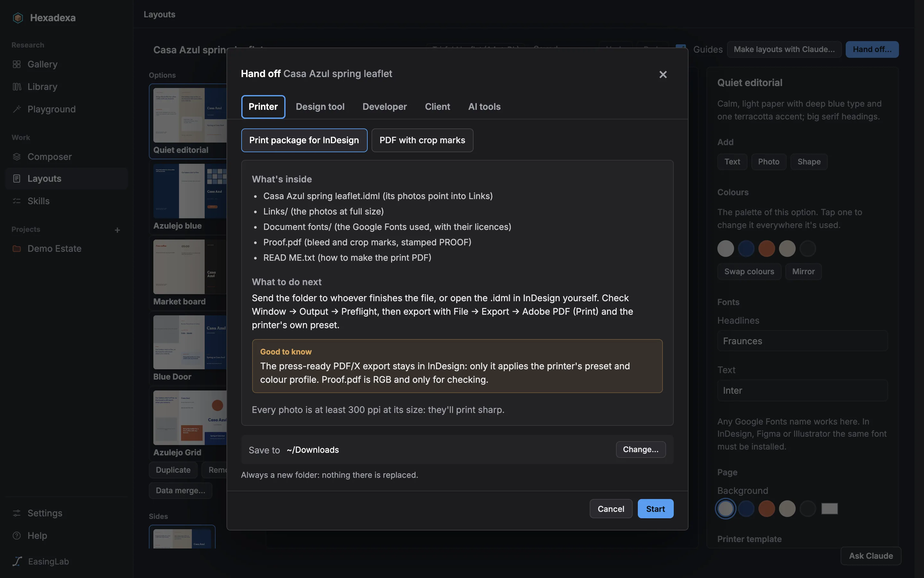Add a Shape element
Image resolution: width=924 pixels, height=578 pixels.
[x=809, y=162]
